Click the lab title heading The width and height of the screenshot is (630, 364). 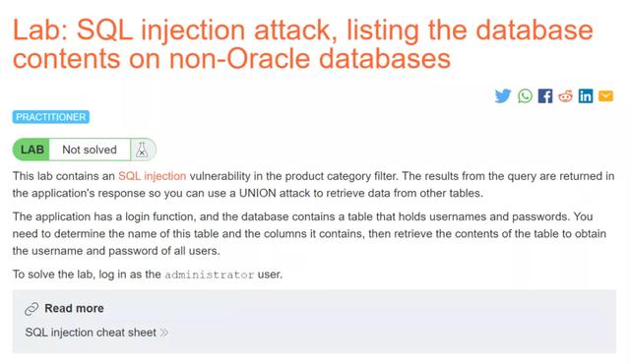(303, 44)
